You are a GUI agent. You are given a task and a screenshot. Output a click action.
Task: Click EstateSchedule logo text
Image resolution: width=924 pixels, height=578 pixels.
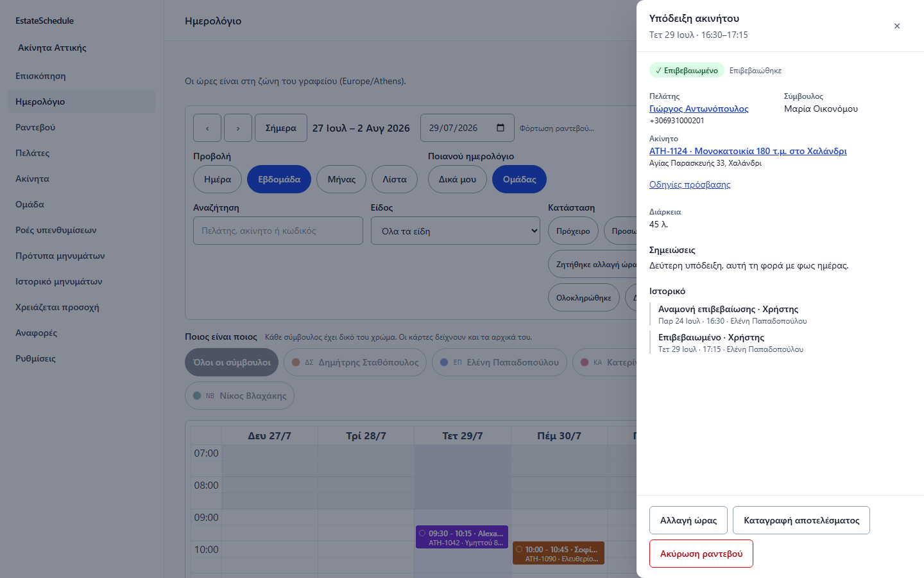pyautogui.click(x=44, y=21)
